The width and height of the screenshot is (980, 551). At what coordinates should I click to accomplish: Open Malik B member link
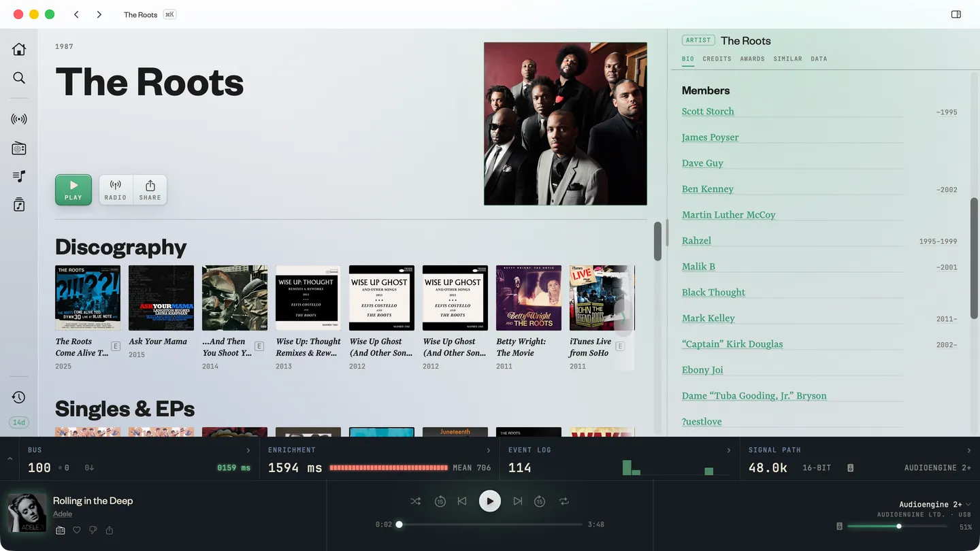[698, 267]
